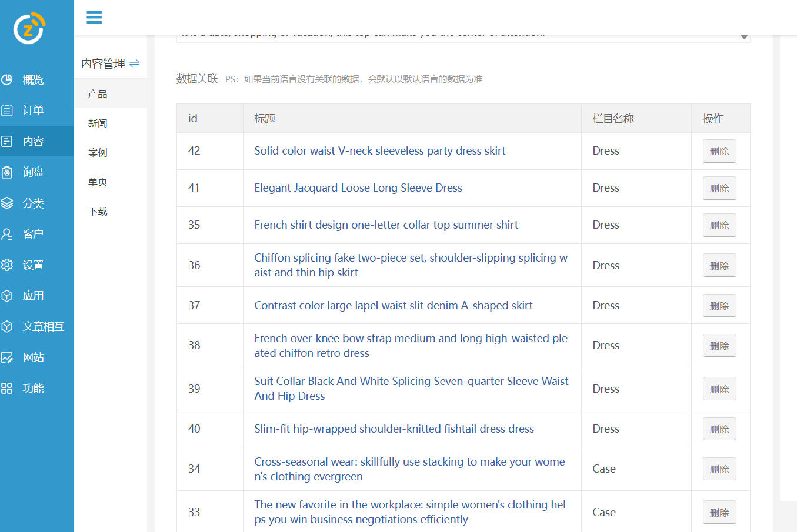
Task: Open Solid color waist V-neck dress link
Action: click(x=380, y=150)
